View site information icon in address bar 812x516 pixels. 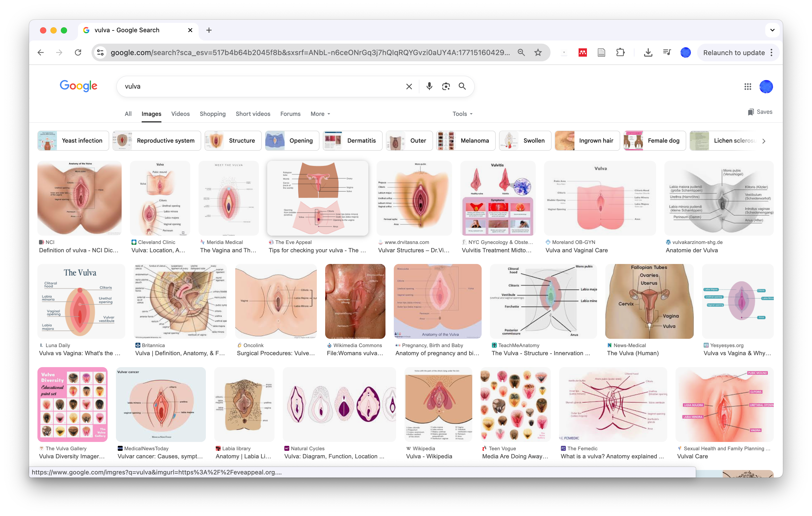(x=101, y=52)
